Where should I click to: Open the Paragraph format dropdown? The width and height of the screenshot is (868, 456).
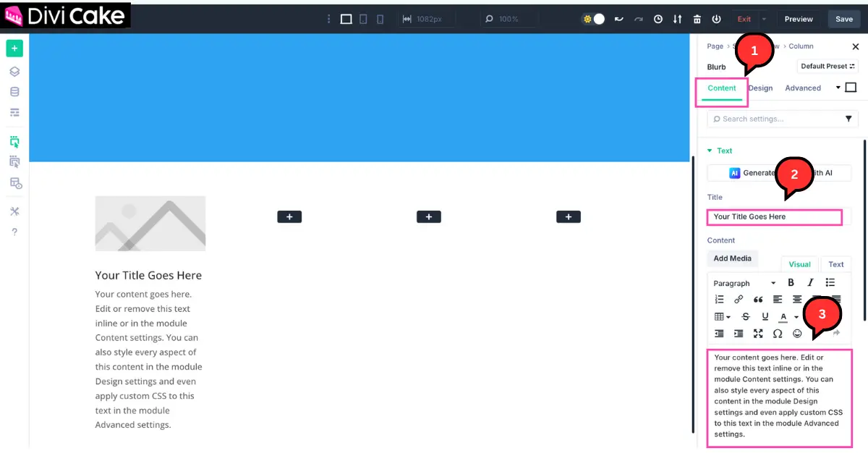(x=744, y=283)
